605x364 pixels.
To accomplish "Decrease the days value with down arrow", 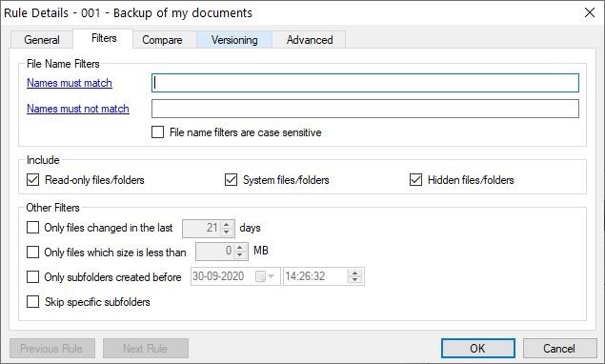I will 227,232.
